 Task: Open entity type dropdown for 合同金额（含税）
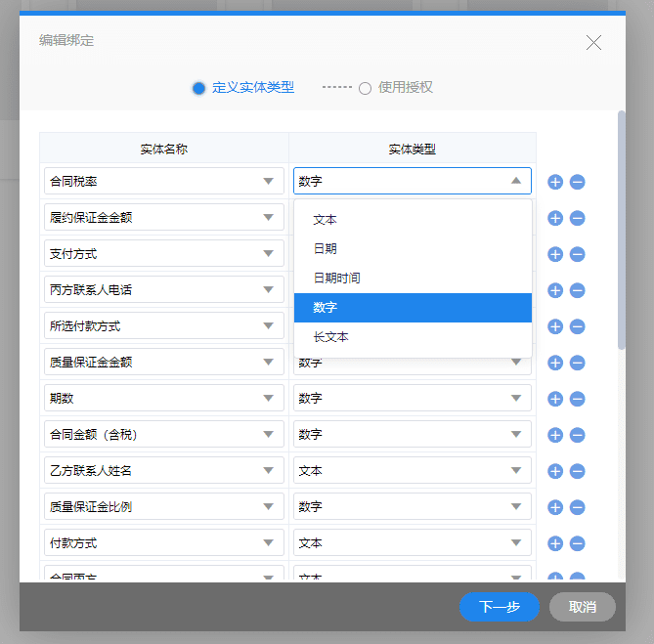413,434
